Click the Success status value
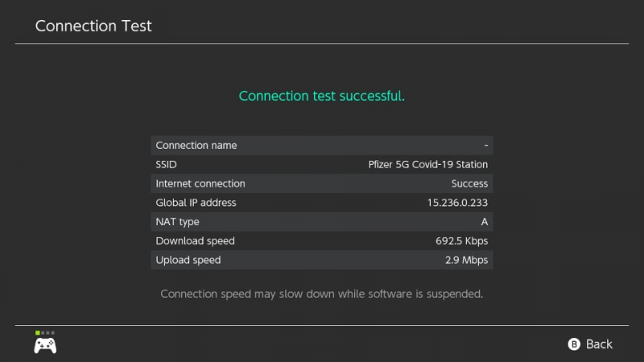Image resolution: width=644 pixels, height=362 pixels. (469, 183)
